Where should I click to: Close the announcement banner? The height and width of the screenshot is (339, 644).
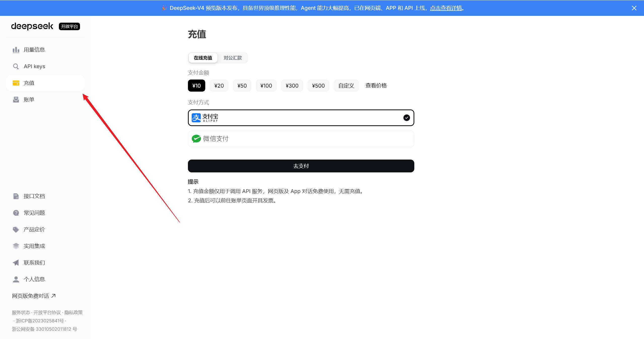pos(634,8)
